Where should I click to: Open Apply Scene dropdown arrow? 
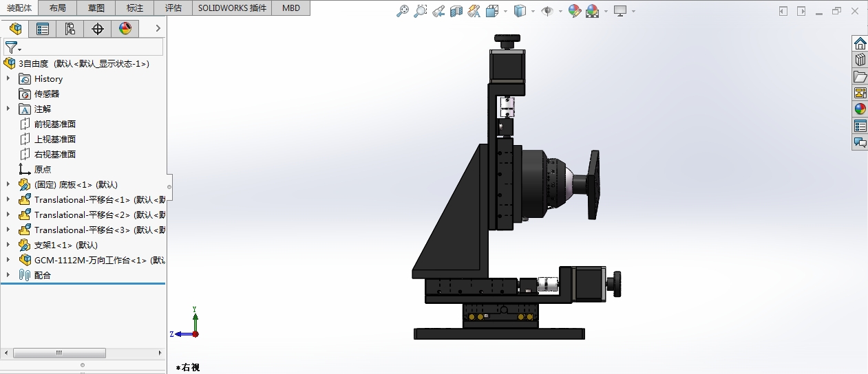[606, 11]
